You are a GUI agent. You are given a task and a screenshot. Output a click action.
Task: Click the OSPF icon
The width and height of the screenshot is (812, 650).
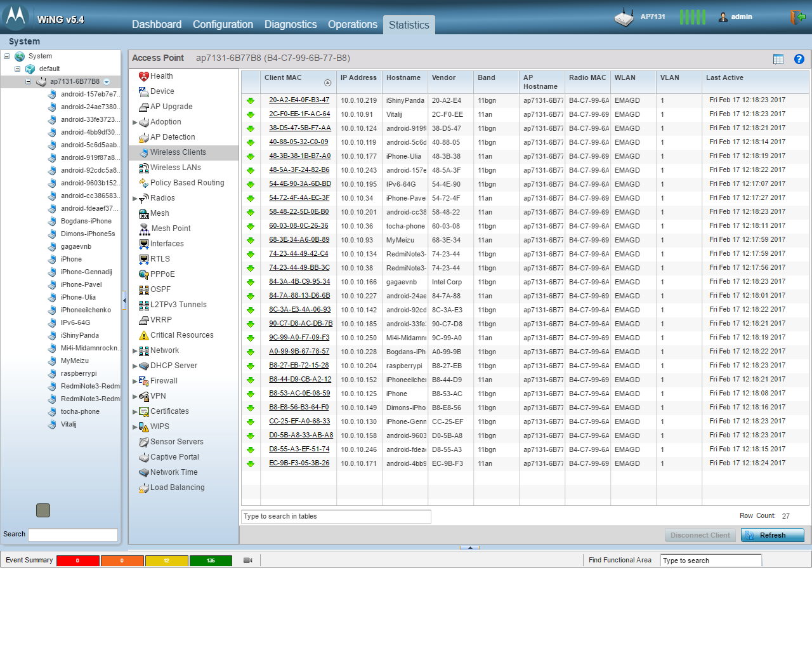click(x=144, y=289)
